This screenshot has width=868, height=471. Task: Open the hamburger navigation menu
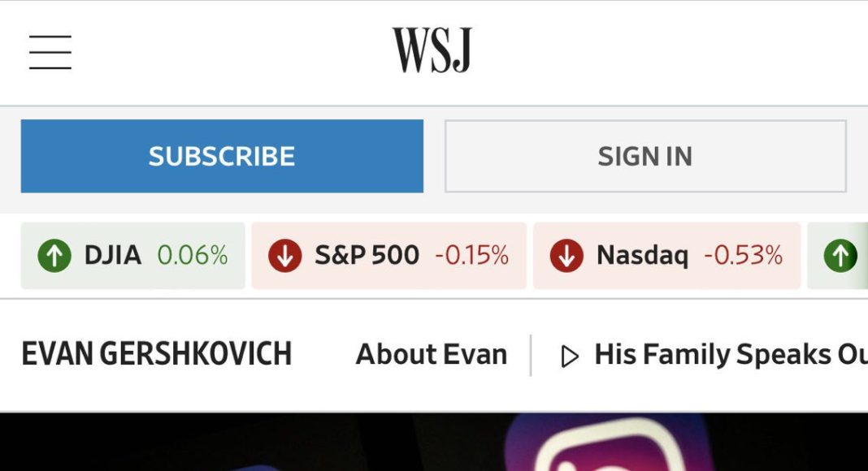(x=50, y=52)
